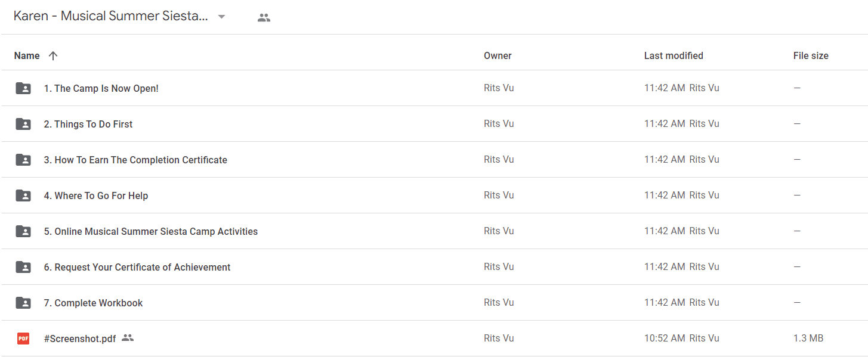
Task: Click folder icon for Completion Certificate row
Action: point(23,160)
